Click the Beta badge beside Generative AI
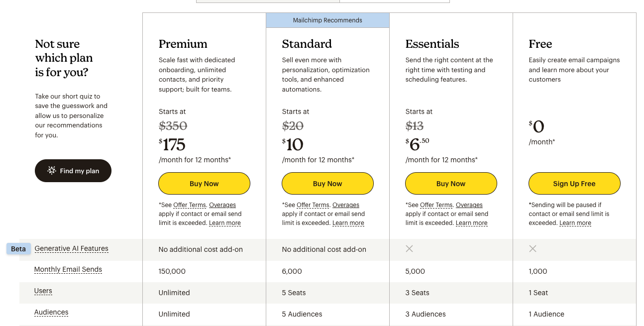The height and width of the screenshot is (326, 644). coord(18,249)
